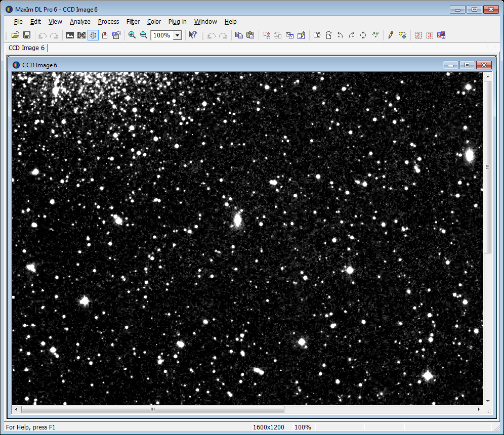The width and height of the screenshot is (504, 435).
Task: Open the Process menu
Action: [x=109, y=22]
